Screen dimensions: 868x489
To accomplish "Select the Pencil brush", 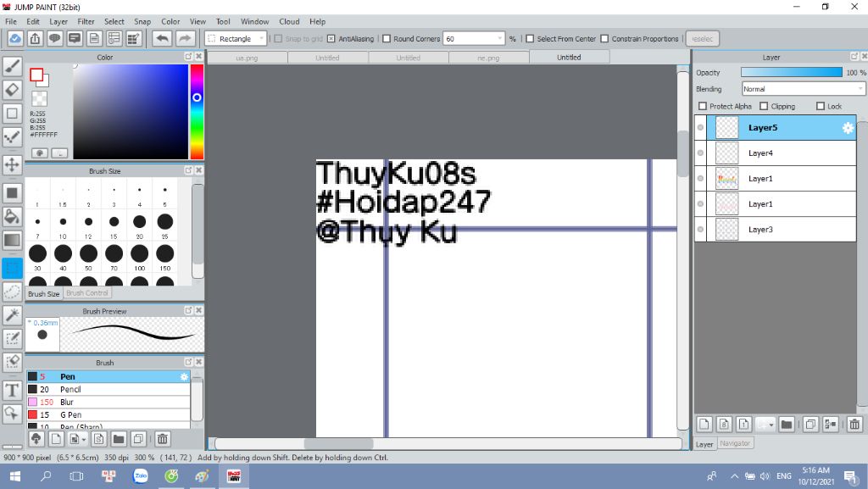I will pyautogui.click(x=108, y=390).
